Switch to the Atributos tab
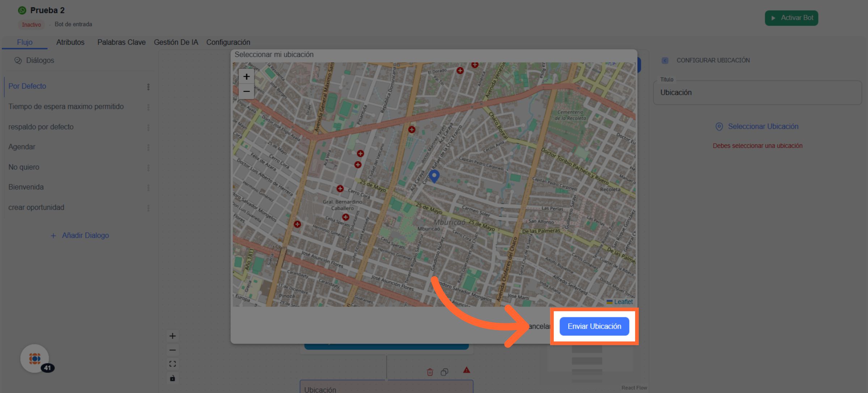Viewport: 868px width, 393px height. coord(70,42)
